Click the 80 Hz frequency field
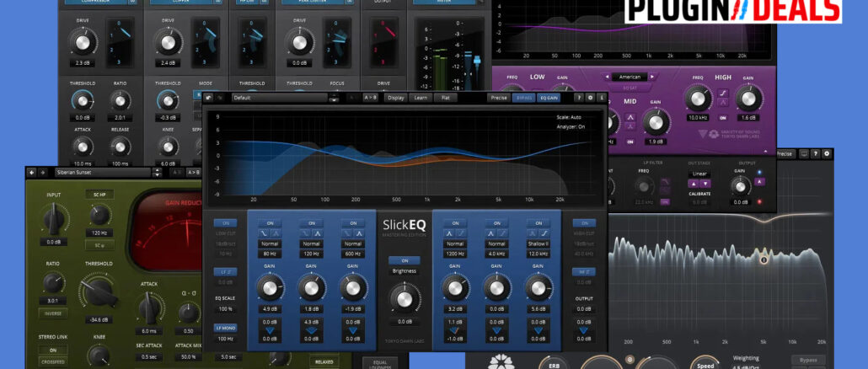 click(271, 254)
